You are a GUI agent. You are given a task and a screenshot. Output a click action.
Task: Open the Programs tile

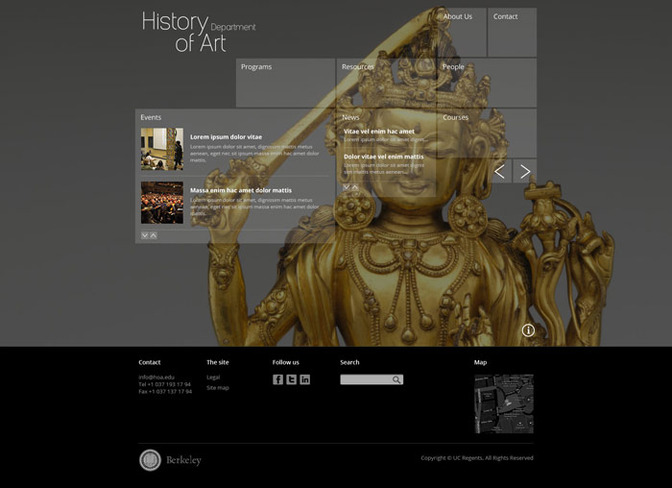(x=285, y=83)
